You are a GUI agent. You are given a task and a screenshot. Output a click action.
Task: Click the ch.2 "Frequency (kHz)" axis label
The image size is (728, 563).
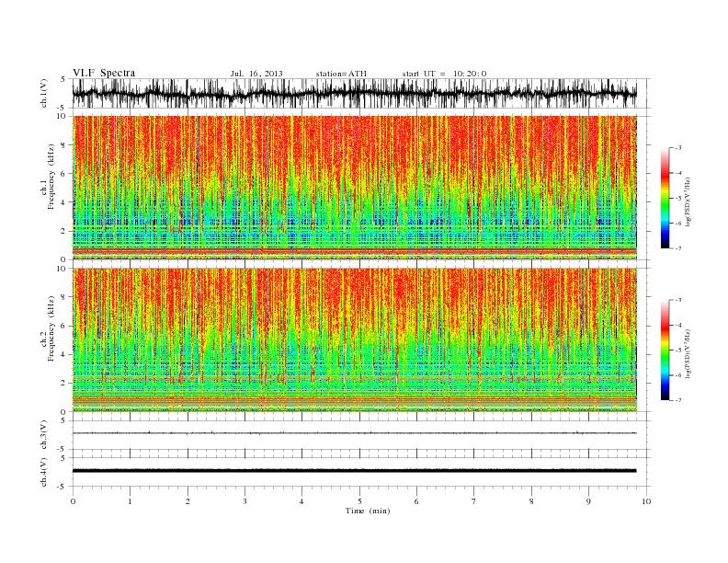coord(51,328)
